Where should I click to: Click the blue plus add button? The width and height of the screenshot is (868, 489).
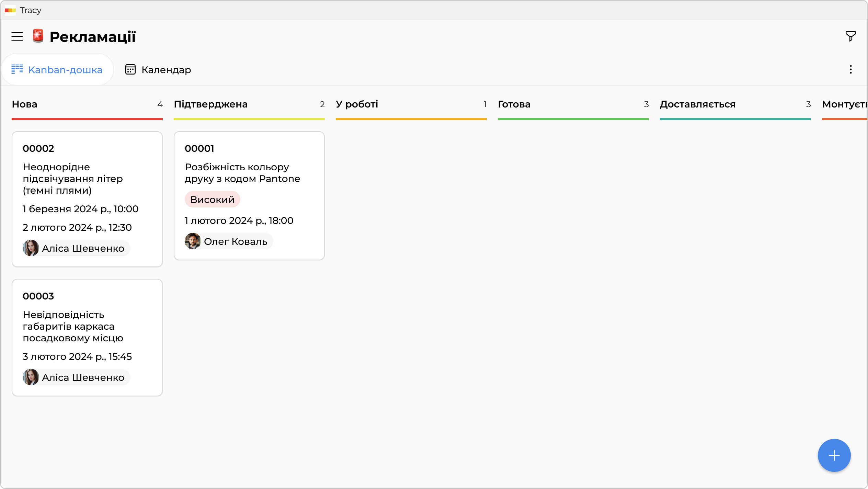coord(834,455)
